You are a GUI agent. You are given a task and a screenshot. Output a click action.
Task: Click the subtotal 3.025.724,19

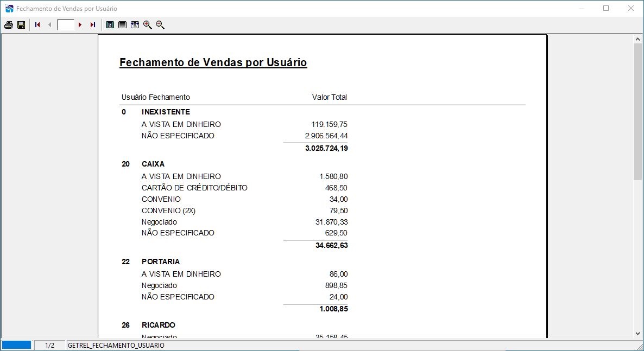pos(326,148)
